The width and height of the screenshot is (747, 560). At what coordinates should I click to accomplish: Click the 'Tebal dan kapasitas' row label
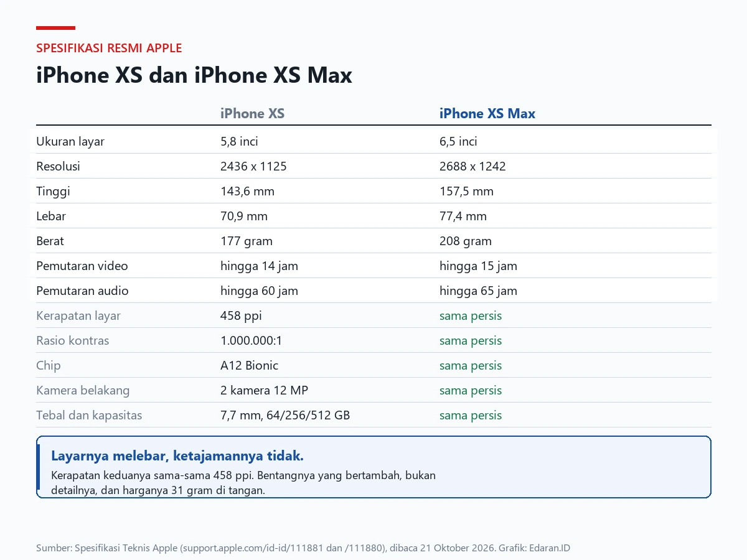pos(89,415)
